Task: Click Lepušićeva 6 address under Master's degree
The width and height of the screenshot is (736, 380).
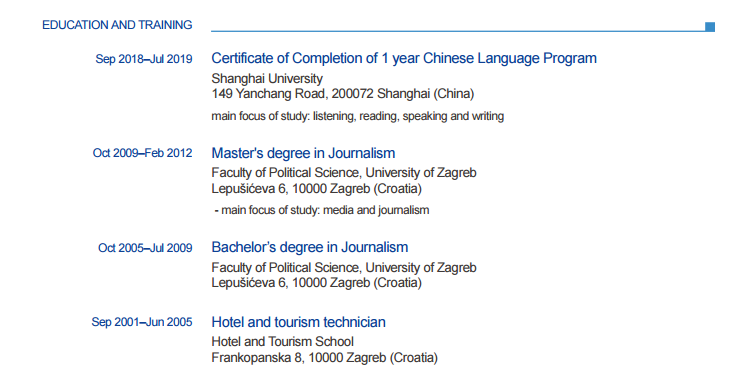Action: click(316, 189)
